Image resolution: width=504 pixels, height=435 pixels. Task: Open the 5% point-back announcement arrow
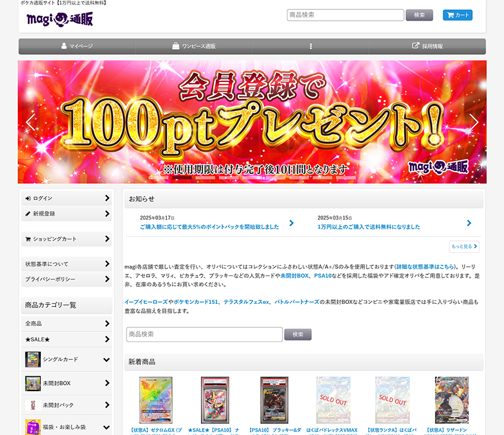click(x=292, y=223)
